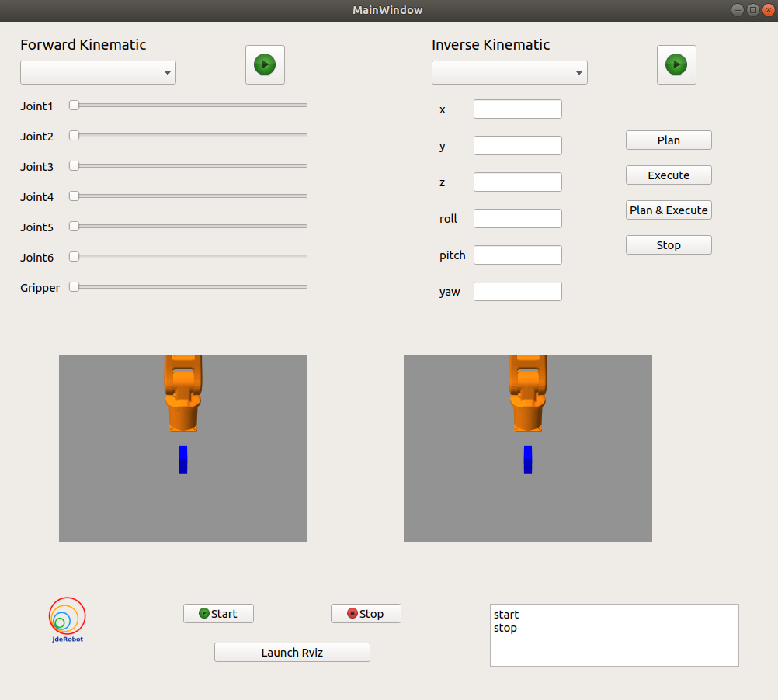Click the Joint4 slider handle
Viewport: 778px width, 700px height.
click(x=74, y=196)
